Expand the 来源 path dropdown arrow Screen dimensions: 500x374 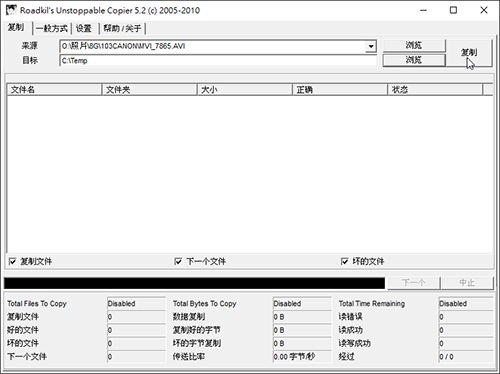[x=371, y=46]
